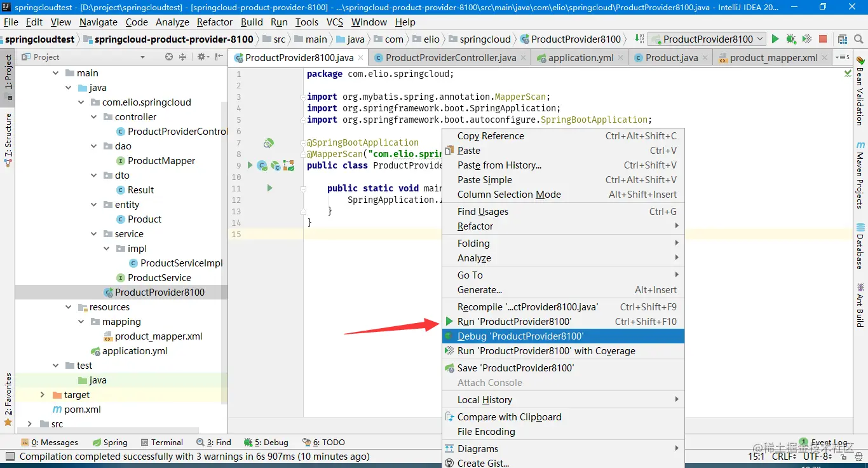Close the ProductProvider8100.java tab
This screenshot has width=868, height=468.
[360, 57]
